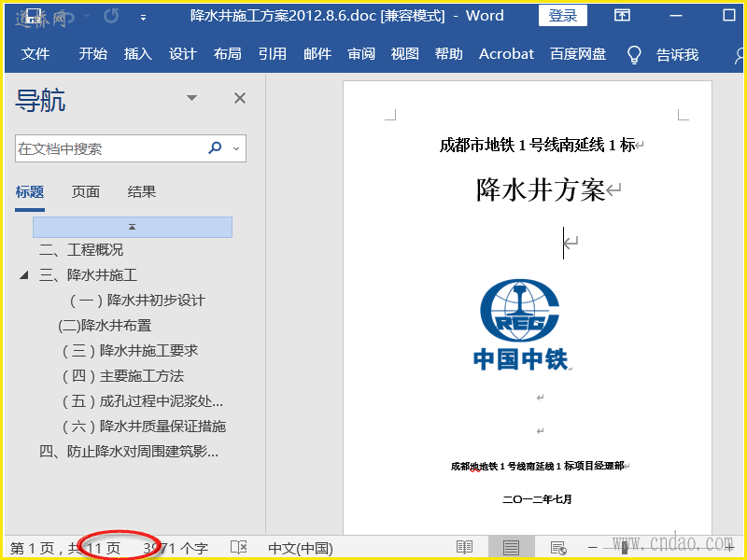Image resolution: width=747 pixels, height=560 pixels.
Task: Go to heading （三）降水井施工要求
Action: pyautogui.click(x=130, y=351)
